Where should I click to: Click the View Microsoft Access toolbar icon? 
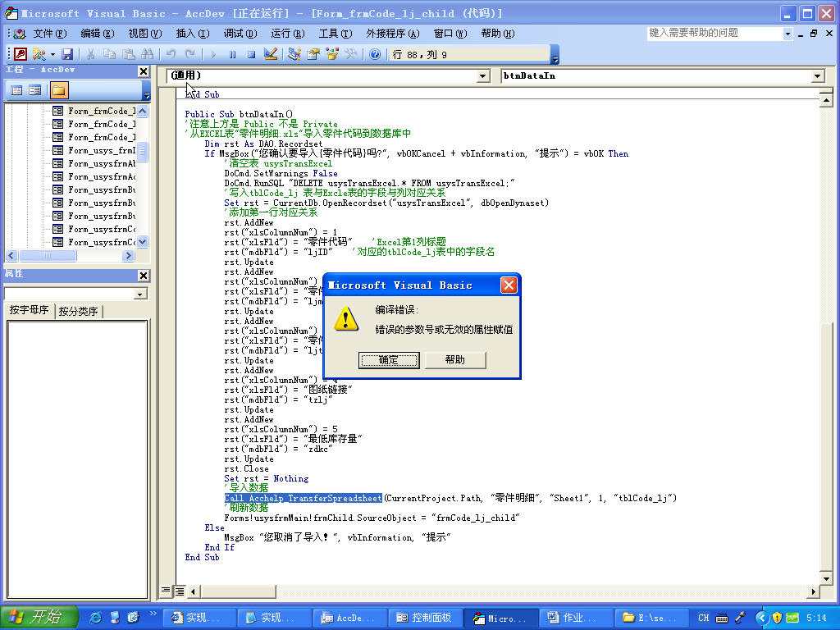tap(21, 54)
